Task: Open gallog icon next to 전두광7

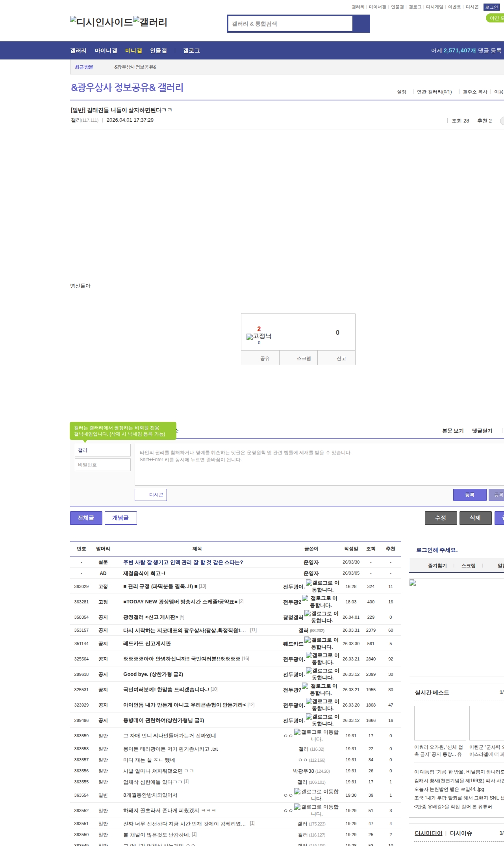Action: point(305,686)
